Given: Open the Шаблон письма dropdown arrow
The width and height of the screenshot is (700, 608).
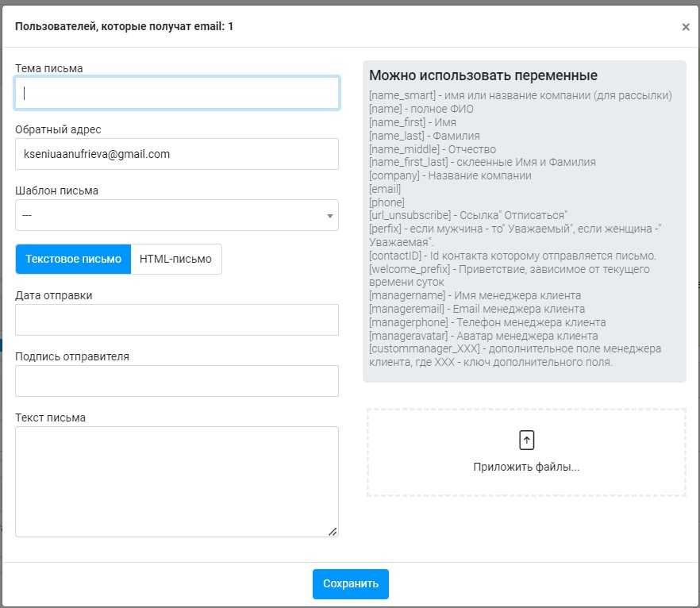Looking at the screenshot, I should (330, 216).
